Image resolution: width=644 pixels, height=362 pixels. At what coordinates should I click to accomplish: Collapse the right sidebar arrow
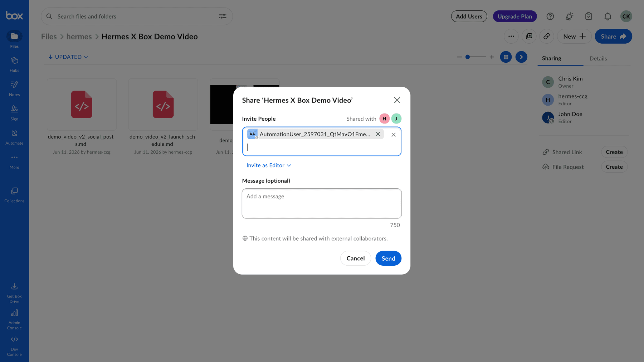[521, 57]
